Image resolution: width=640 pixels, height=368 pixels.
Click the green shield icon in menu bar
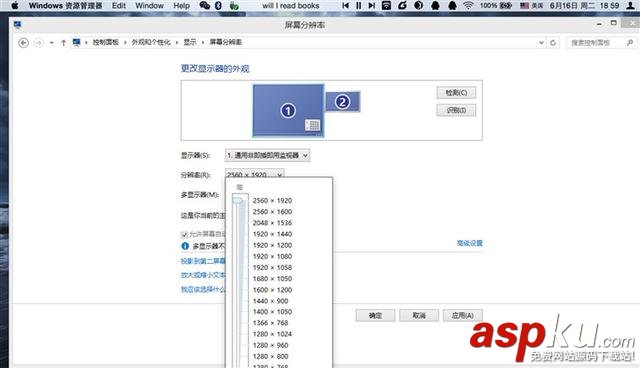coord(234,6)
